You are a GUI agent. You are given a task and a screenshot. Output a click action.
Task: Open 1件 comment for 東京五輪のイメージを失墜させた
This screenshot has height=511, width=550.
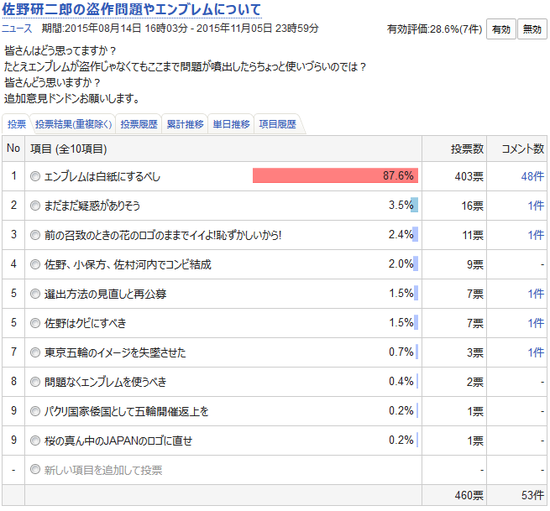[536, 352]
